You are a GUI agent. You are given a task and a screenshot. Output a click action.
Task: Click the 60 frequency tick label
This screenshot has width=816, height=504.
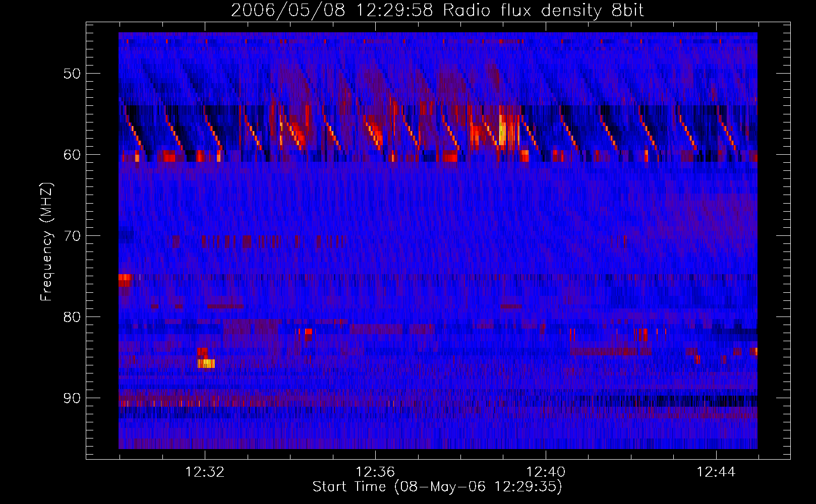tap(72, 155)
